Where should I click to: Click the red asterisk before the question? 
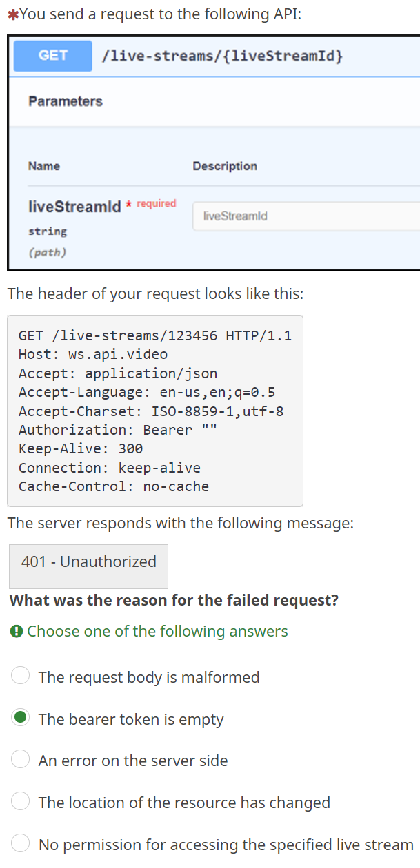(12, 15)
